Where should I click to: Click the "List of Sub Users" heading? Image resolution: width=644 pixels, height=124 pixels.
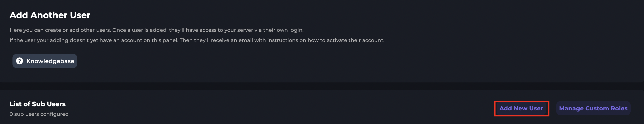37,104
